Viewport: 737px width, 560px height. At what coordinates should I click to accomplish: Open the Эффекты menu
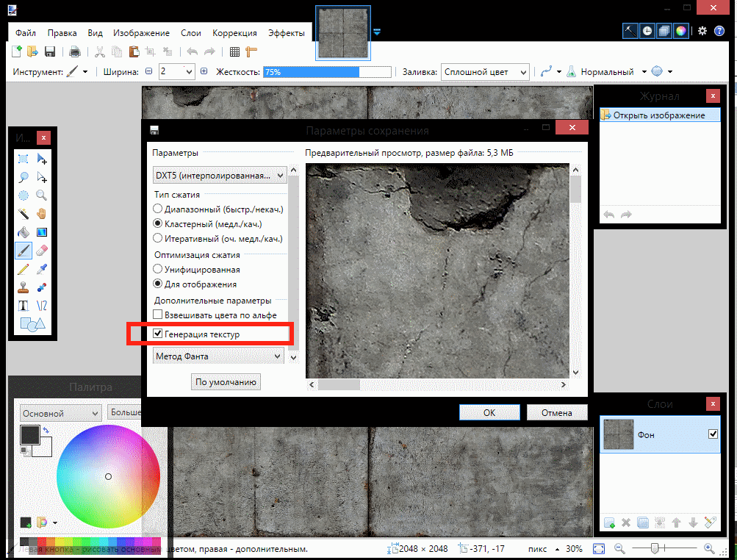[x=287, y=33]
